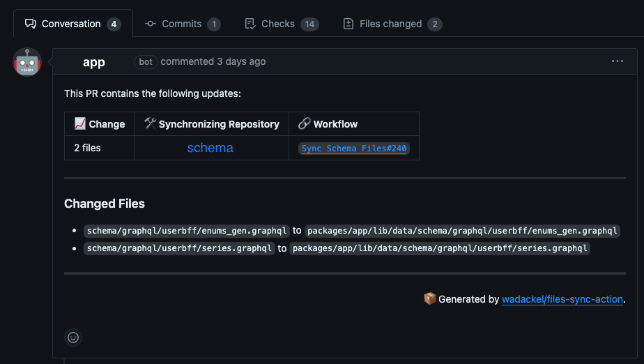
Task: Click the Checks checklist icon
Action: (250, 24)
